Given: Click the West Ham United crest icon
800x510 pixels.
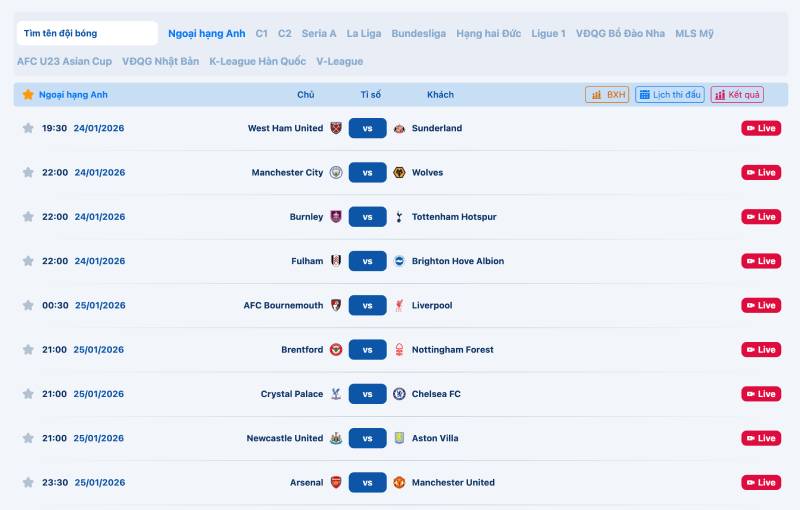Looking at the screenshot, I should coord(336,128).
